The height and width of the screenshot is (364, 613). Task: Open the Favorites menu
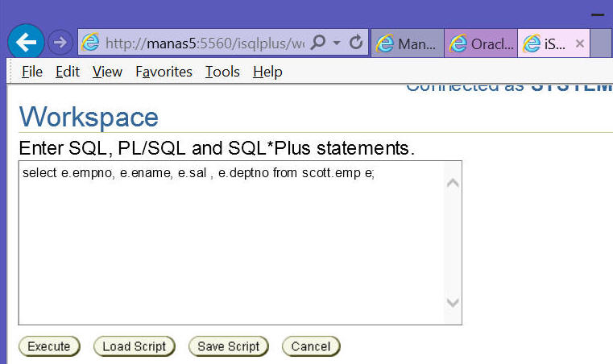[x=164, y=72]
